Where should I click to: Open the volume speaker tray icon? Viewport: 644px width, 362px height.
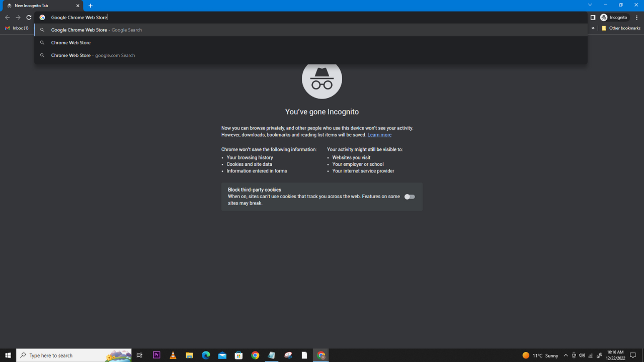(x=582, y=355)
